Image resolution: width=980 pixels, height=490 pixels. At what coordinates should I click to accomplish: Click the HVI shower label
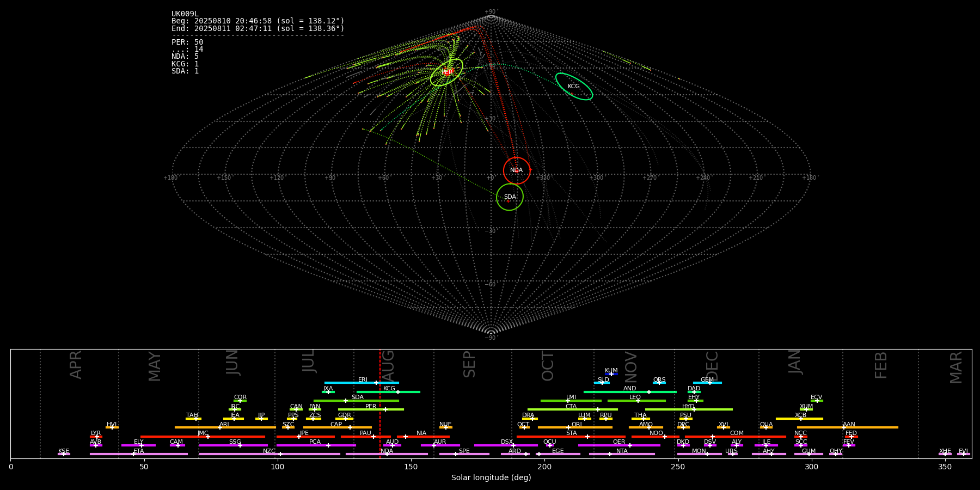pos(112,425)
